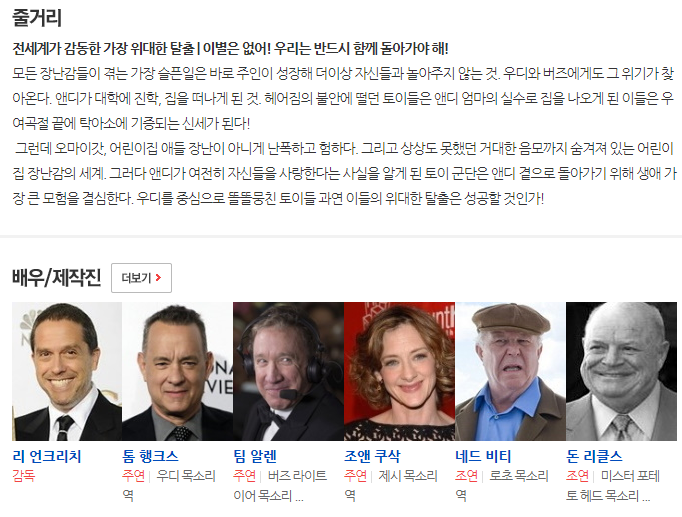This screenshot has width=682, height=517.
Task: Click the 더보기 button next to 배우/제작진
Action: point(141,278)
